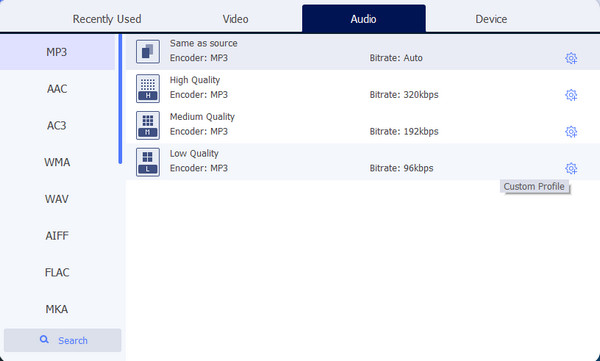Click Encoder: MP3 in Medium Quality row

(x=199, y=132)
